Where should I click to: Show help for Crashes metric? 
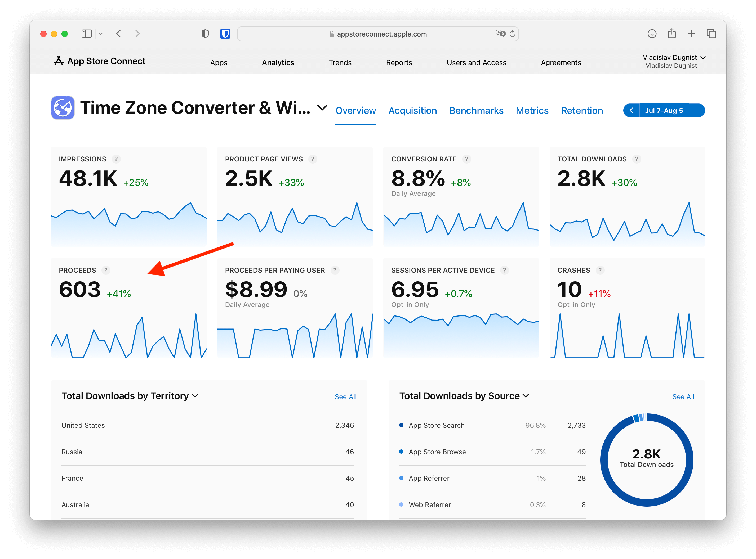point(600,270)
